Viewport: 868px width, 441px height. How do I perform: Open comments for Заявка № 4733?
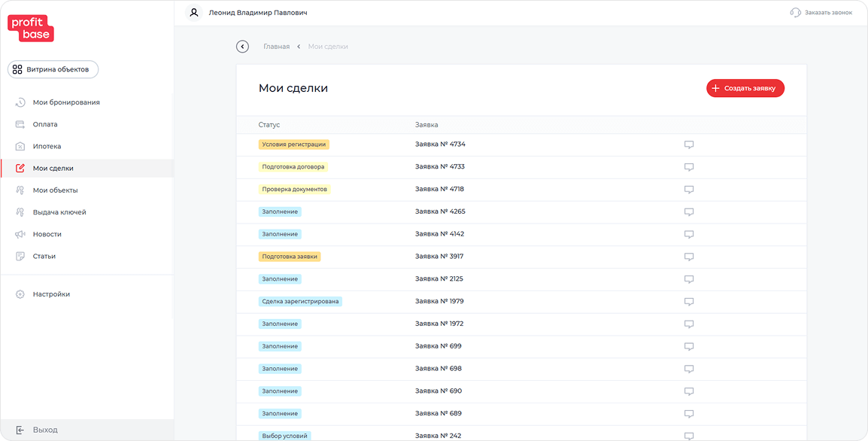coord(689,167)
